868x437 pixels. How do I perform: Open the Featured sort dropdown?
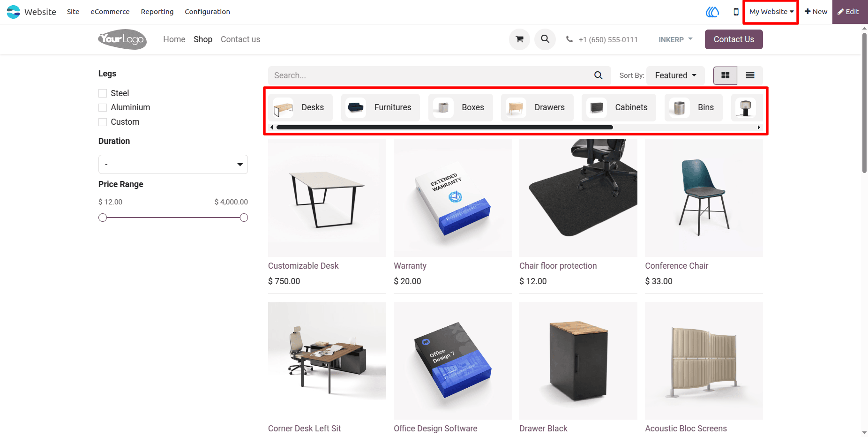pyautogui.click(x=675, y=75)
